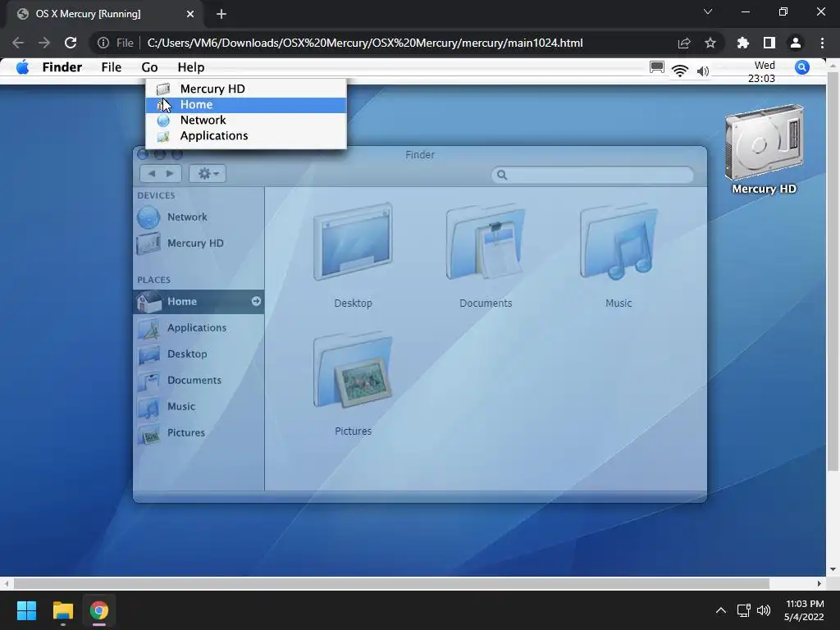Click the arrow beside Home sidebar item
This screenshot has width=840, height=630.
coord(256,302)
